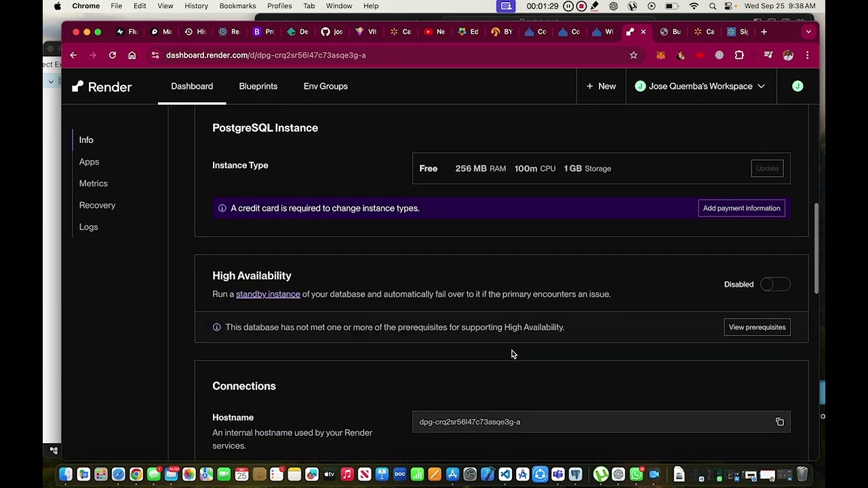The width and height of the screenshot is (868, 488).
Task: Select Logs in the sidebar
Action: pos(88,226)
